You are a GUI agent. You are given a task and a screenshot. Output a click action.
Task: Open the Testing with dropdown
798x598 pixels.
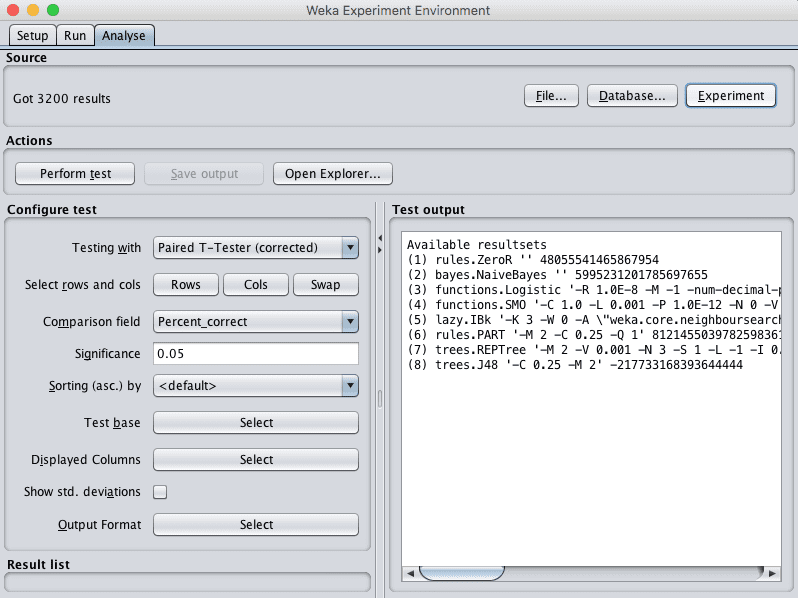click(256, 248)
